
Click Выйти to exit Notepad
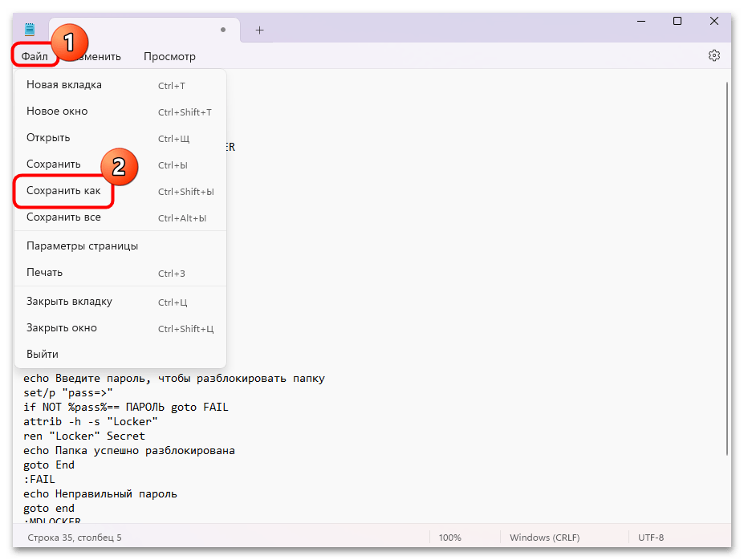click(x=43, y=355)
